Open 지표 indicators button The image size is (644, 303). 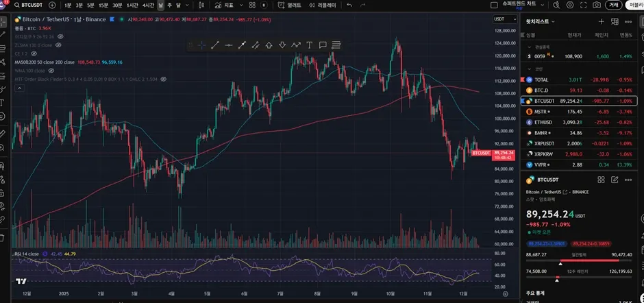[x=224, y=5]
